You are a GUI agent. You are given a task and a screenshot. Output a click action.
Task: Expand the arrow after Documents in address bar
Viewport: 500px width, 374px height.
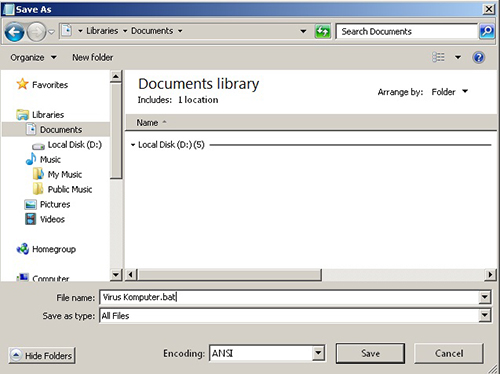(180, 31)
